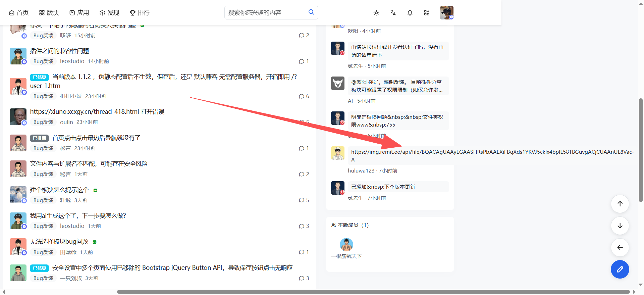Open thread 无法选择板块bug问题
Viewport: 644px width, 295px height.
click(59, 242)
